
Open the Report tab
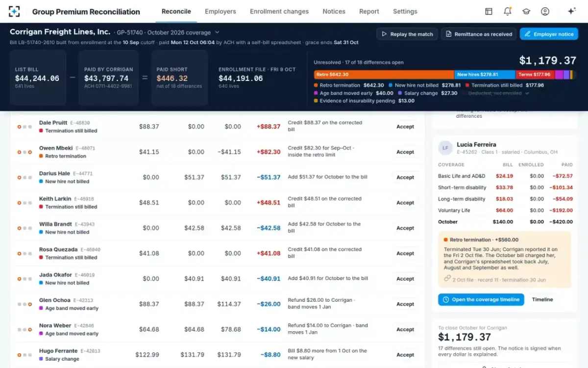click(369, 11)
